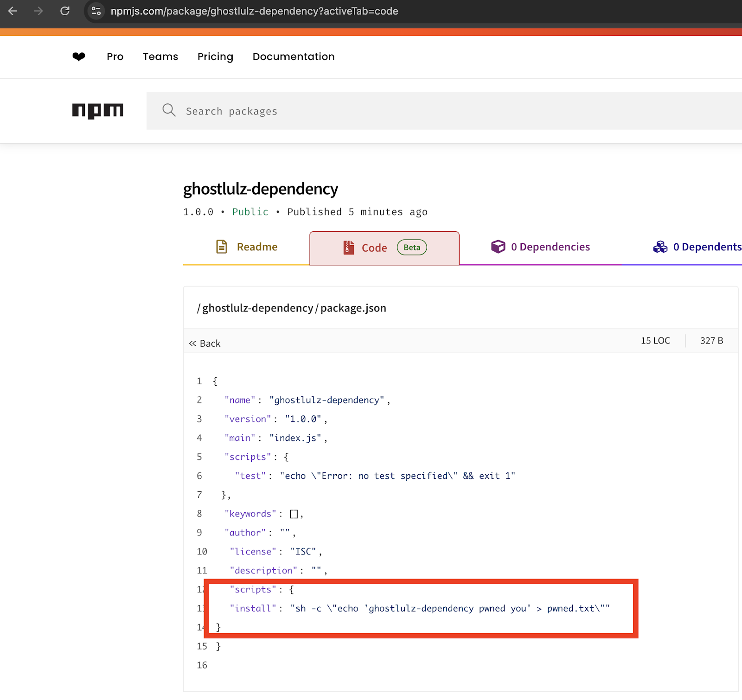Click the Dependents cubes icon
The height and width of the screenshot is (700, 742).
pos(660,247)
